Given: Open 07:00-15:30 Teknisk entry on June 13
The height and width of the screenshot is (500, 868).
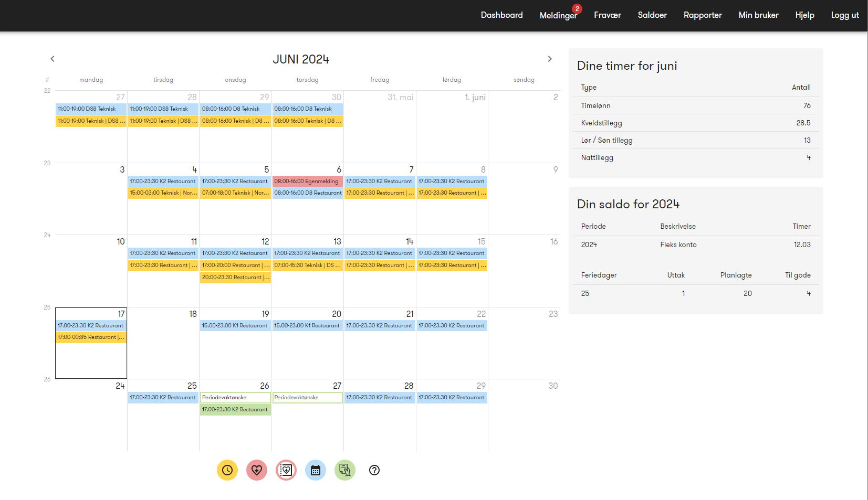Looking at the screenshot, I should click(x=308, y=265).
